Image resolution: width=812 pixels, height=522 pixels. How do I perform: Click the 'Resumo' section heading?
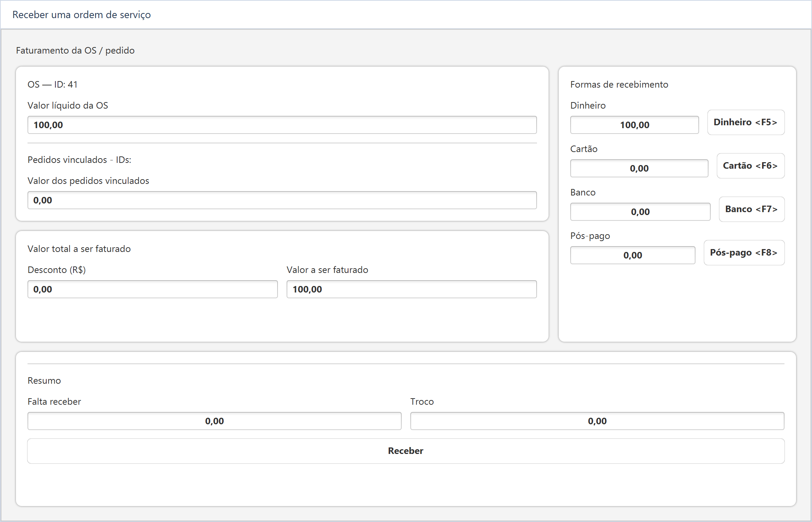(44, 380)
